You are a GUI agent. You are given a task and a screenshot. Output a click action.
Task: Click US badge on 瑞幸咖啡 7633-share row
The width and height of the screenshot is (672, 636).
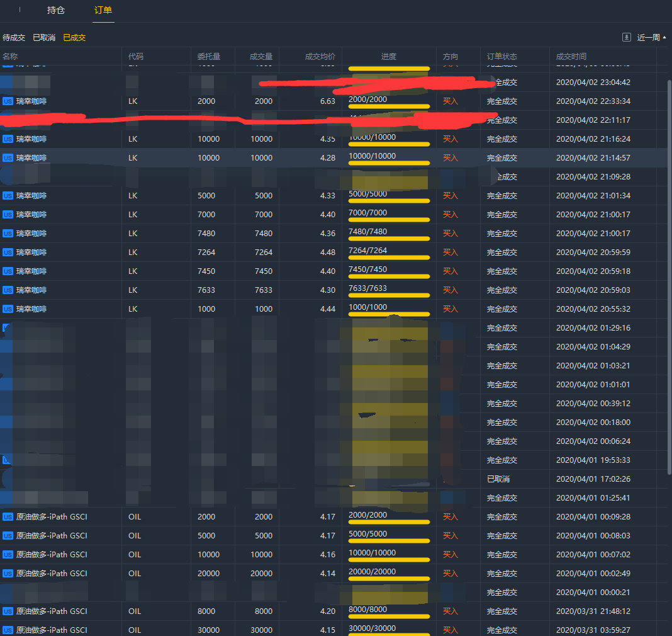pos(8,290)
